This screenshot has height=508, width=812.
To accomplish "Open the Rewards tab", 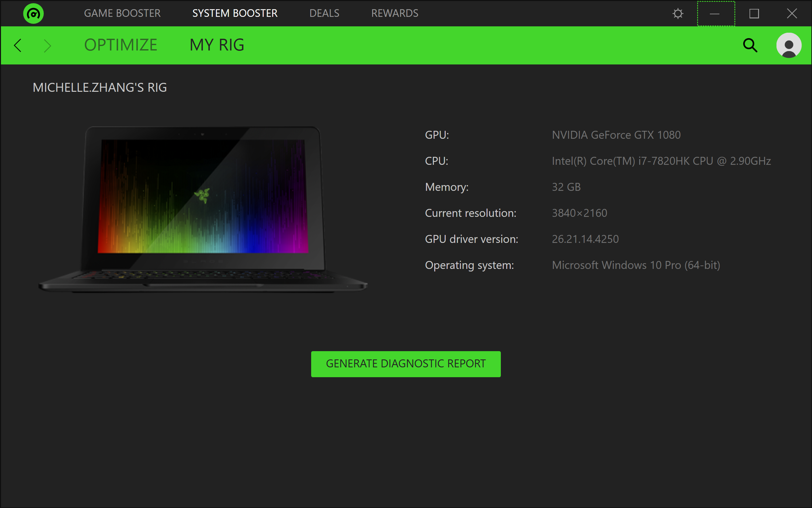I will click(x=395, y=13).
